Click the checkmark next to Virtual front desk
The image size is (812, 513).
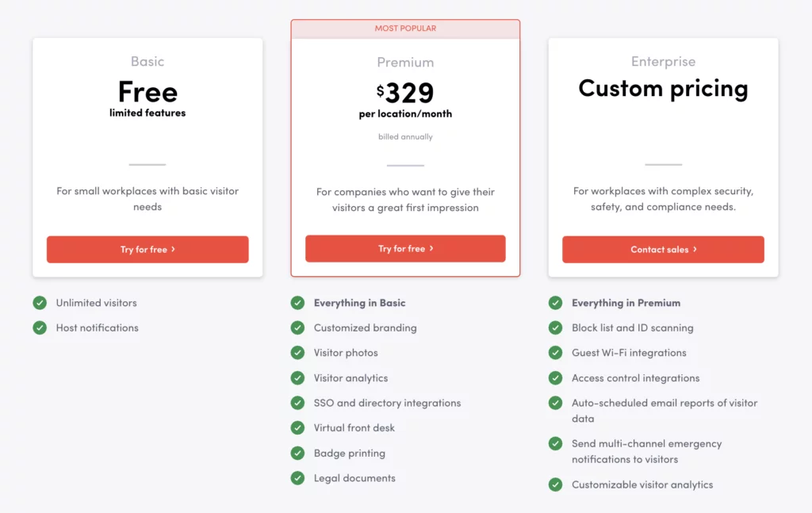(297, 428)
